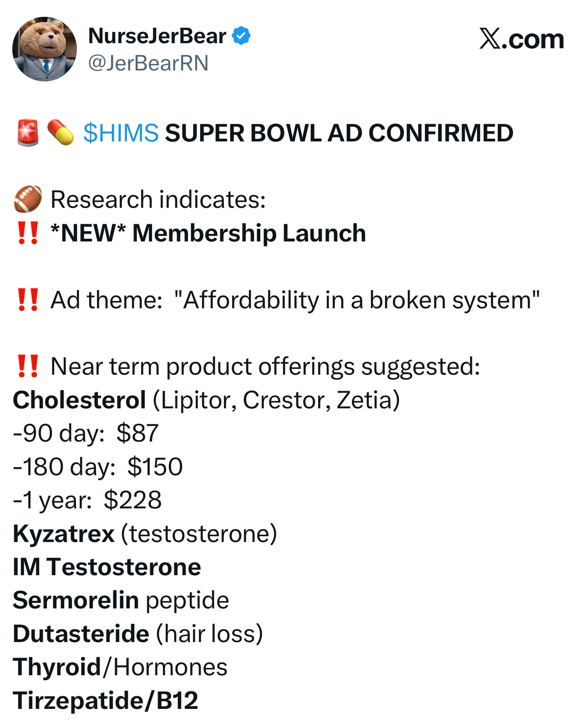Select the SUPER BOWL AD CONFIRMED headline
The height and width of the screenshot is (728, 587).
(x=339, y=133)
